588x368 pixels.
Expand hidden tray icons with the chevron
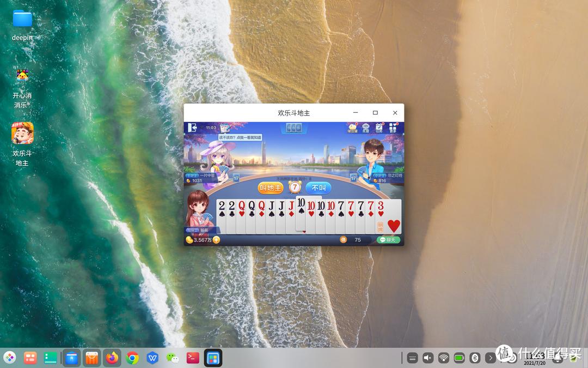coord(491,358)
